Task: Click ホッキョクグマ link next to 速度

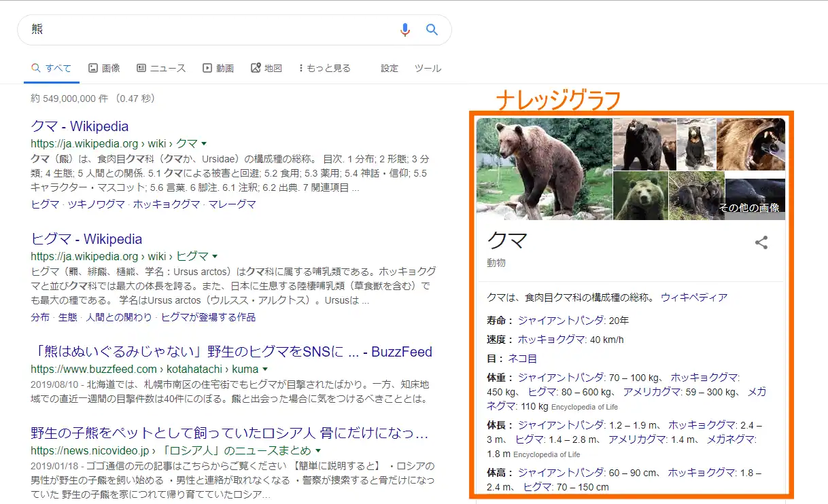Action: [551, 339]
